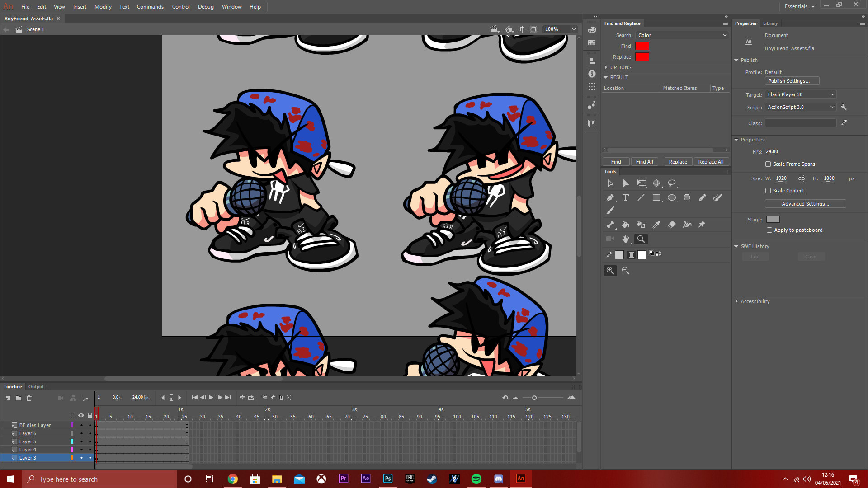
Task: Choose the Width tool
Action: 687,225
